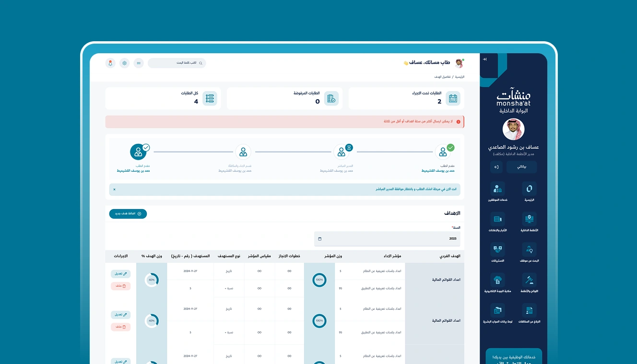Dismiss the blue info banner with X
This screenshot has height=364, width=637.
(114, 189)
